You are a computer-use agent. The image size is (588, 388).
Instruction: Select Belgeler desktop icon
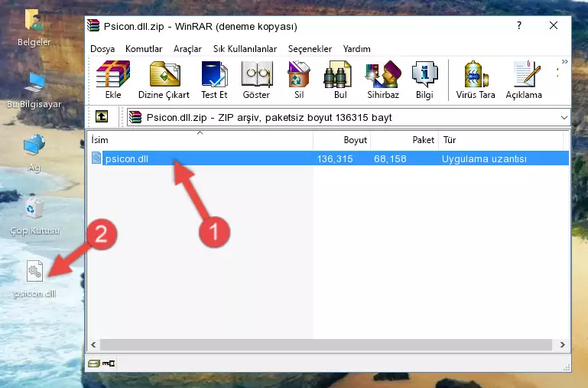pos(34,28)
